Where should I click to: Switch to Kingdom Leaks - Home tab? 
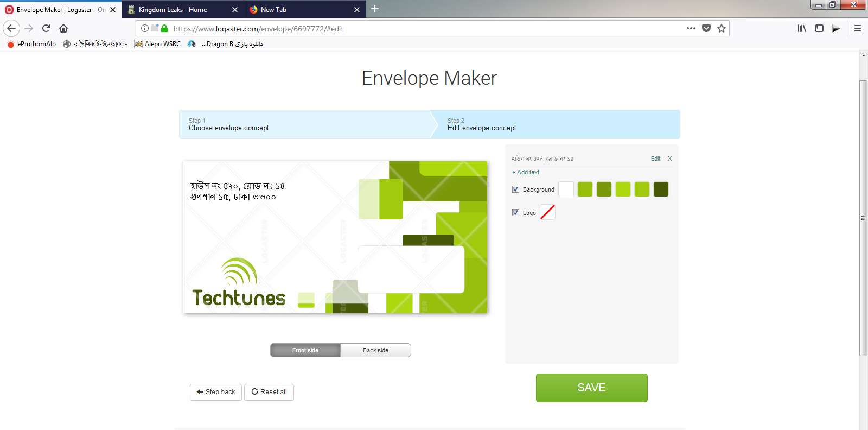183,10
